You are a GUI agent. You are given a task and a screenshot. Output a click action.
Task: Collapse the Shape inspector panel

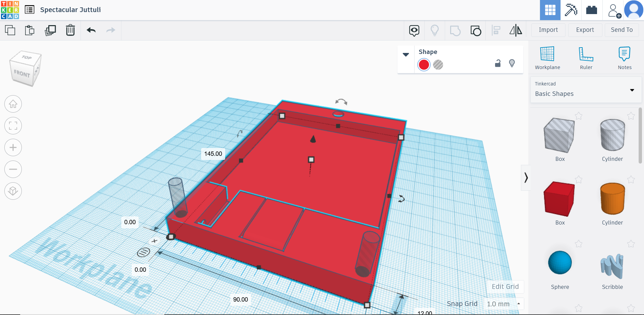pyautogui.click(x=406, y=55)
